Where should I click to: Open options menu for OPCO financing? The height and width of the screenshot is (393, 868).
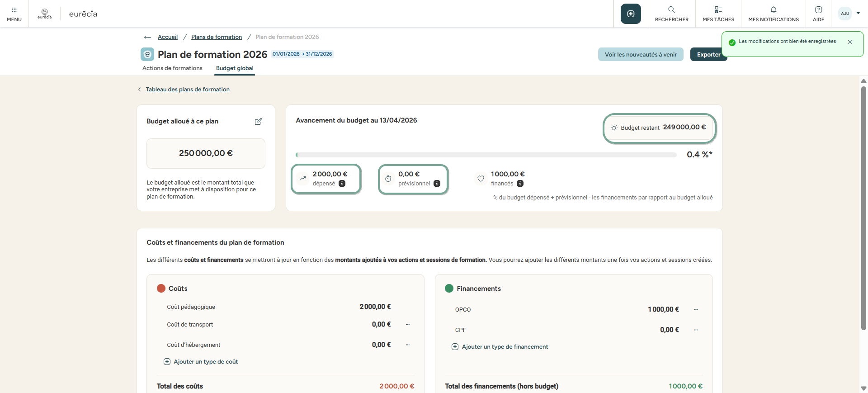696,310
